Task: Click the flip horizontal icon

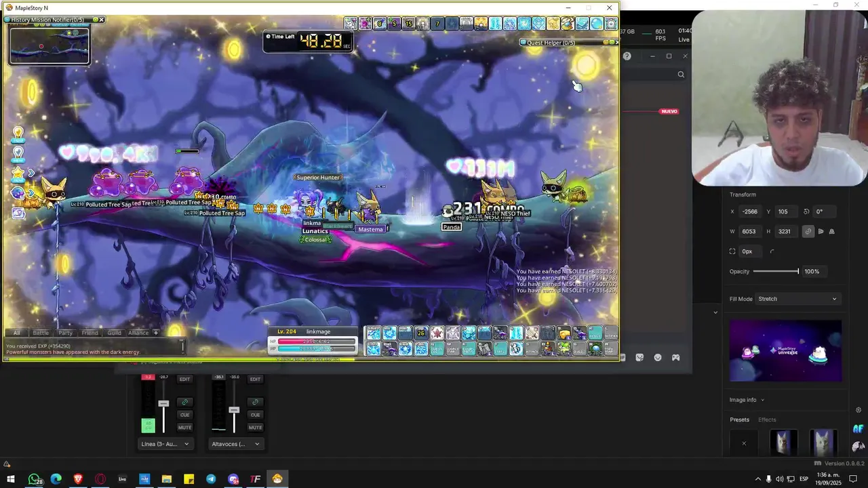Action: click(821, 231)
